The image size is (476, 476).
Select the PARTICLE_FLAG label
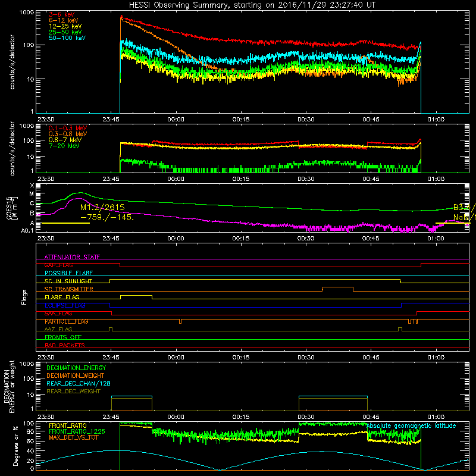pos(67,321)
